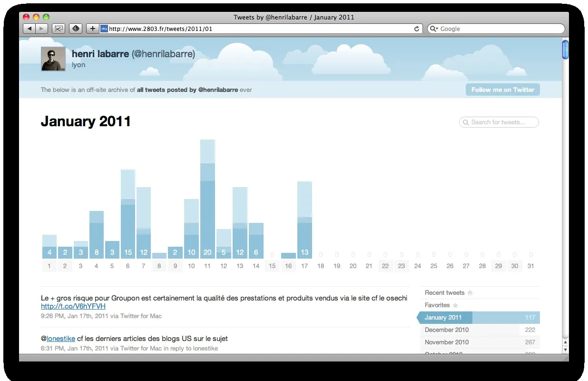Click the 117 count next to January 2011

coord(530,318)
